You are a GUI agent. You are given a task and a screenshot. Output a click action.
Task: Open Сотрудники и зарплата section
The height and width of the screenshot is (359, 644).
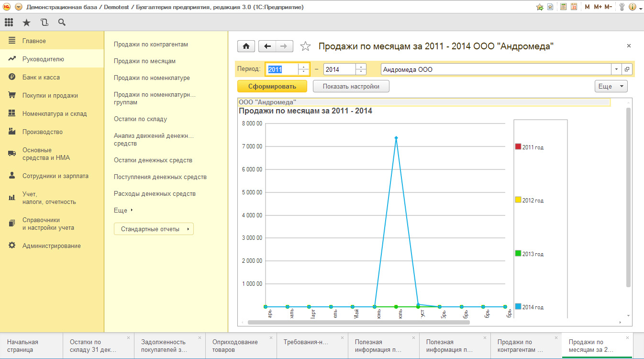[52, 176]
